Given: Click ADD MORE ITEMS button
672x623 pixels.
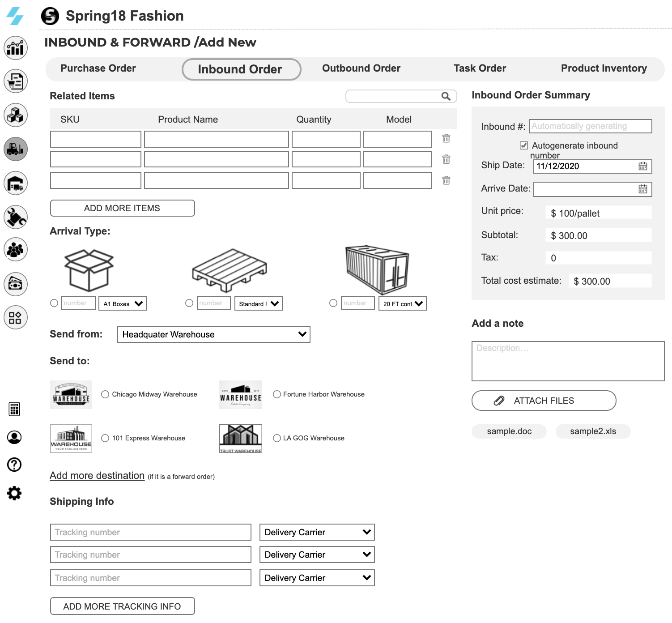Looking at the screenshot, I should pyautogui.click(x=123, y=208).
